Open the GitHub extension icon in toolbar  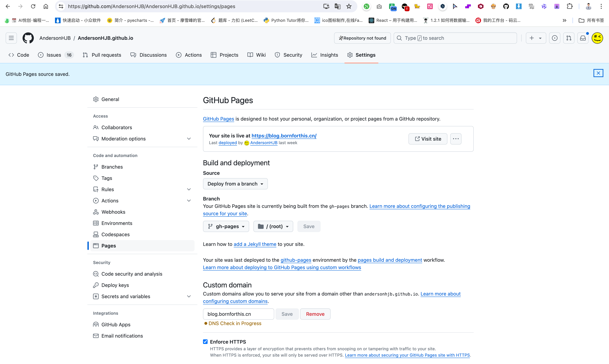506,6
